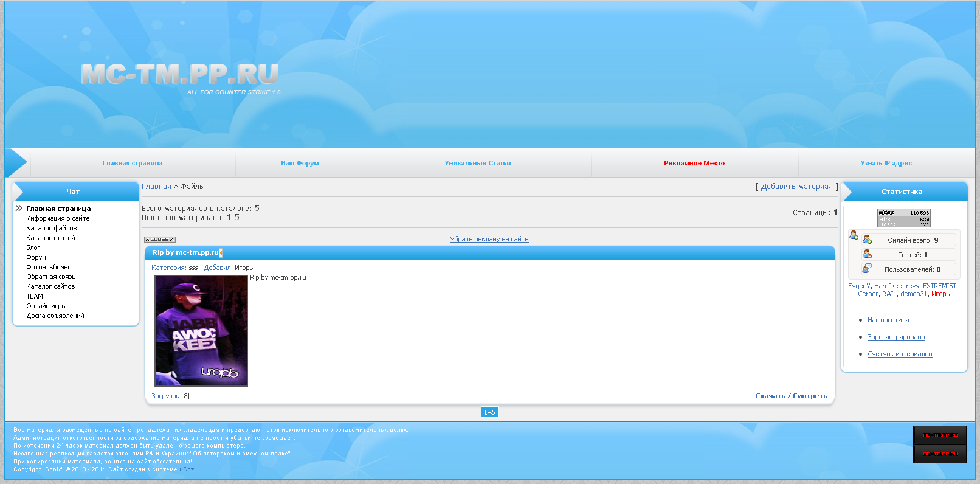Go to 'Уникальные Статьи' in the top navigation
980x484 pixels.
[478, 163]
